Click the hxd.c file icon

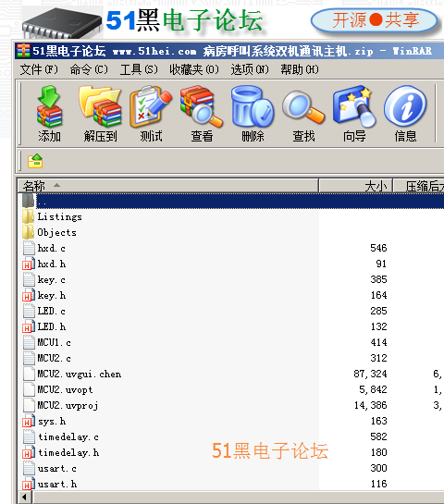tap(29, 248)
